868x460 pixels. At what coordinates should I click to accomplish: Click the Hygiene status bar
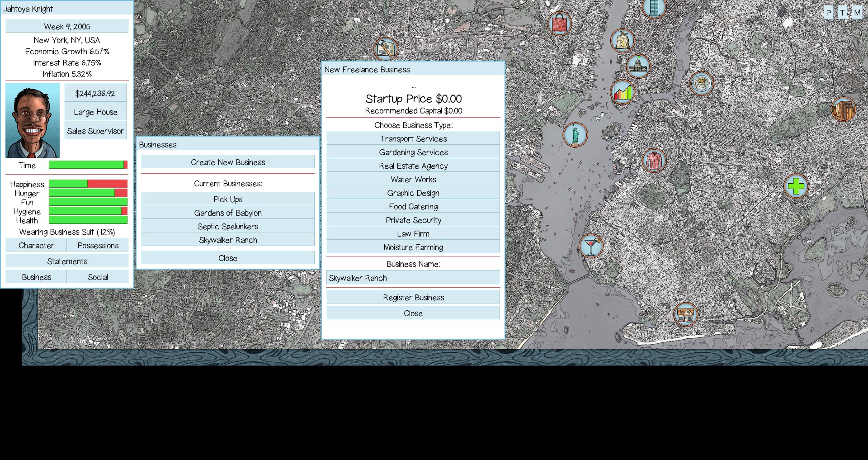click(x=88, y=211)
